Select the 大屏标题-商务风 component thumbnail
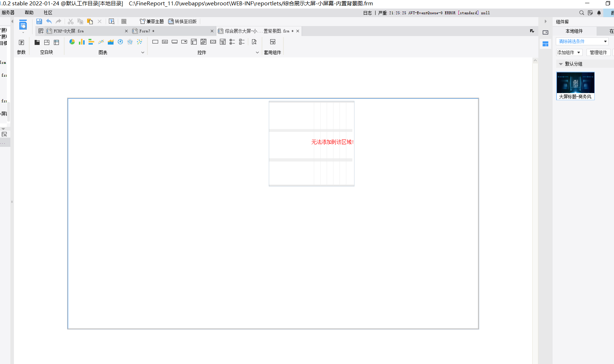The height and width of the screenshot is (364, 614). pyautogui.click(x=575, y=86)
